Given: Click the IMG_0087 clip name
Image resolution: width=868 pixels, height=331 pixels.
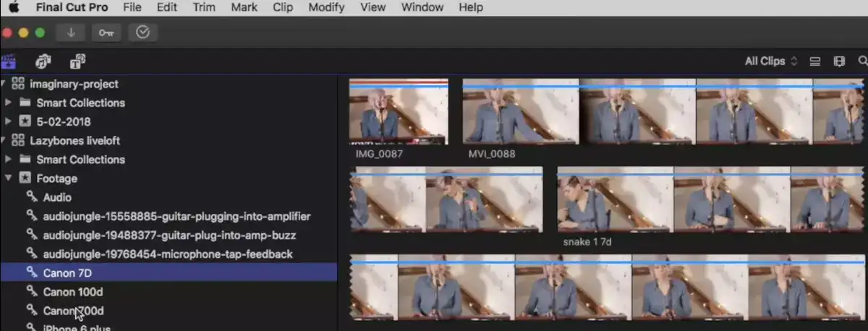Looking at the screenshot, I should (379, 154).
